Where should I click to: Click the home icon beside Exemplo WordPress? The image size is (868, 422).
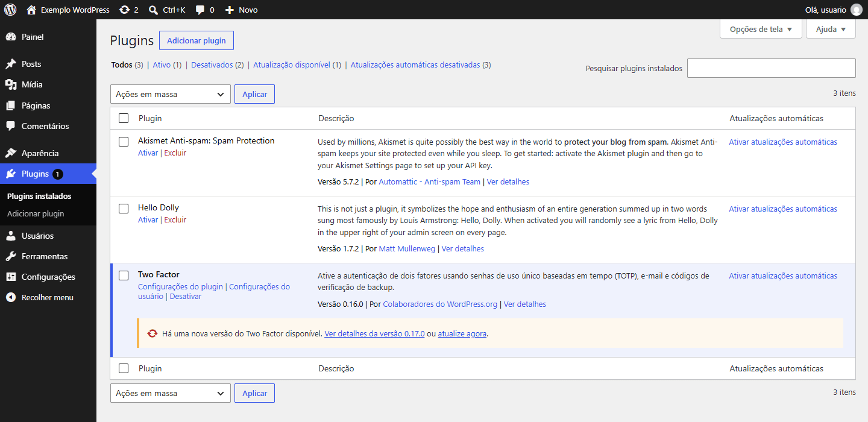(31, 10)
